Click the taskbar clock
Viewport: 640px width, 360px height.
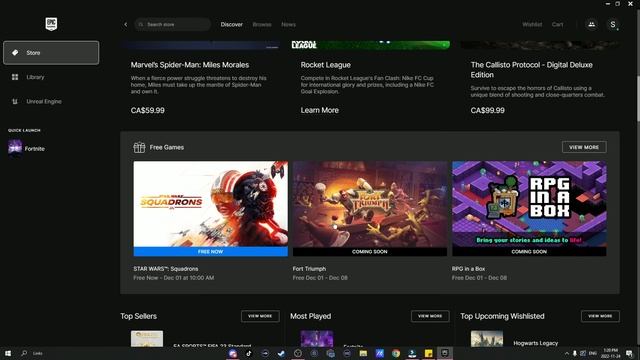pyautogui.click(x=610, y=353)
